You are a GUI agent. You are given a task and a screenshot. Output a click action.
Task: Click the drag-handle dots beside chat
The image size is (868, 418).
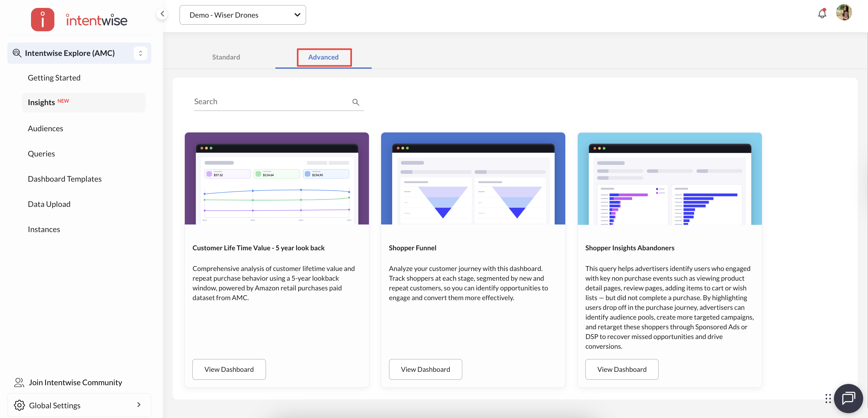tap(828, 399)
